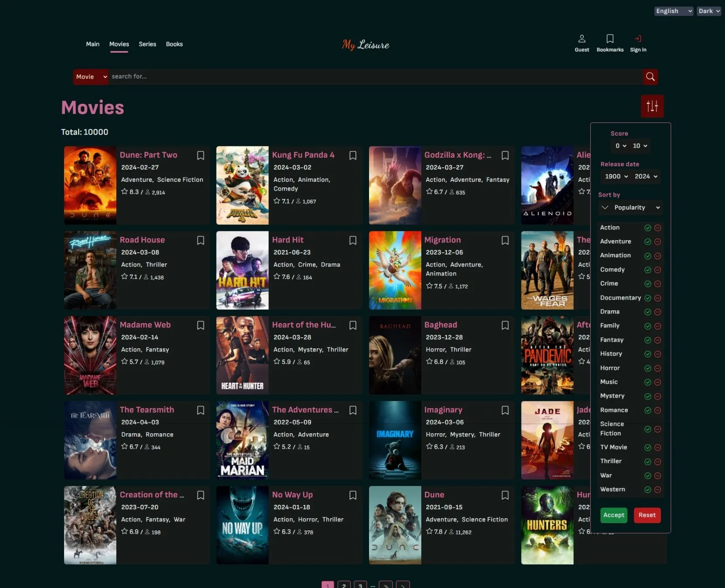Click the search for... input field
Image resolution: width=725 pixels, height=588 pixels.
click(x=376, y=77)
